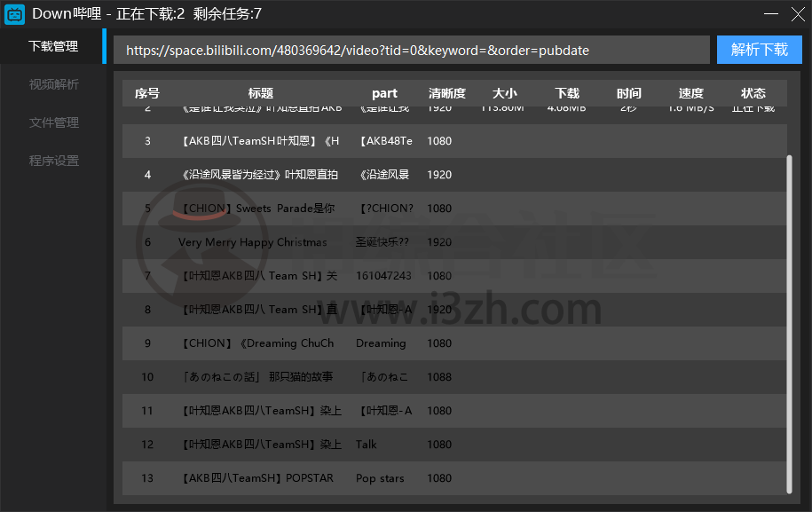Click the 圣诞快乐?? part cell
Image resolution: width=812 pixels, height=512 pixels.
pyautogui.click(x=382, y=242)
